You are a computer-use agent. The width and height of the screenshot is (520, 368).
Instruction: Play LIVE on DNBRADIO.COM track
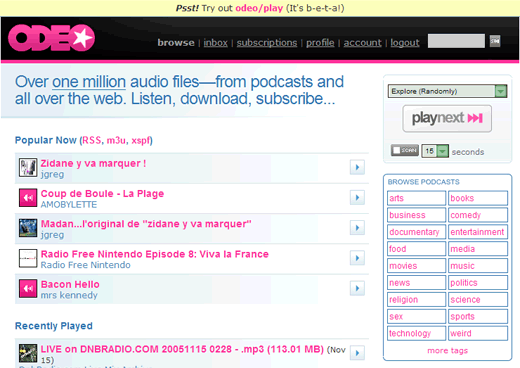(x=357, y=353)
